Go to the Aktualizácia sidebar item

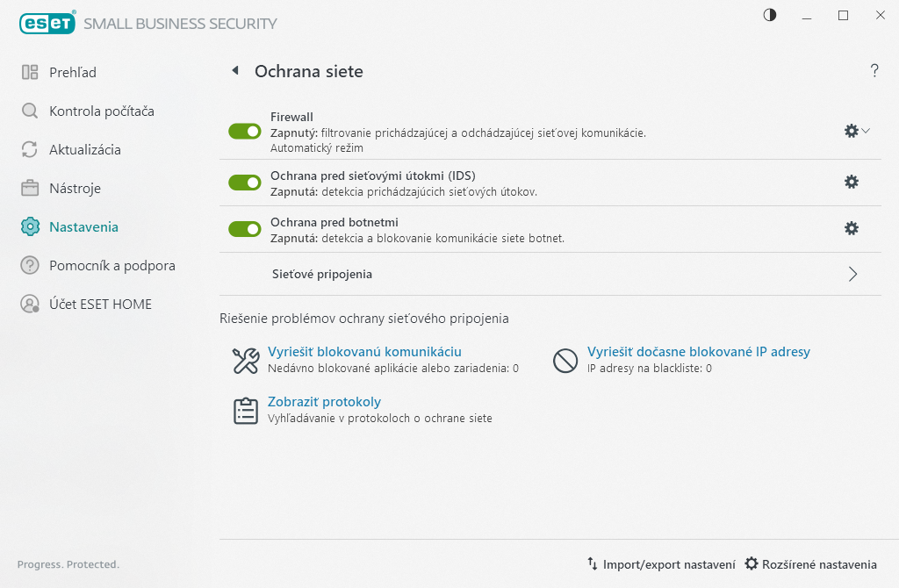pyautogui.click(x=85, y=149)
